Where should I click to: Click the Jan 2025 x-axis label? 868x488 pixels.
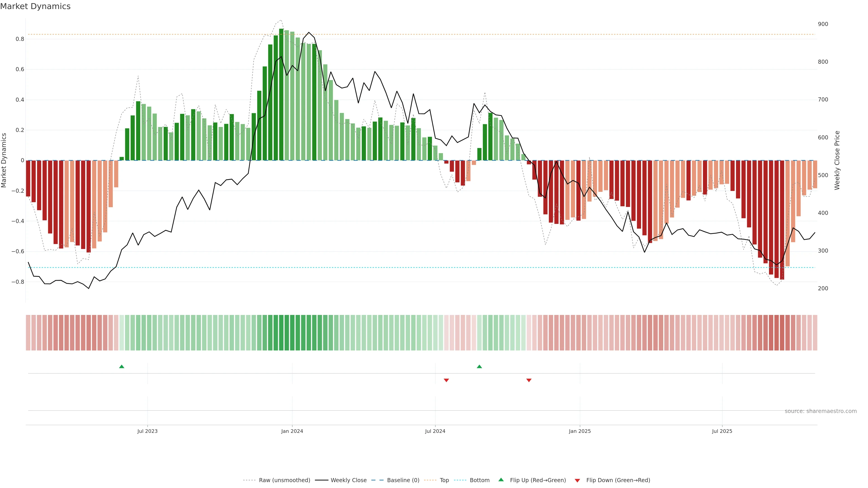click(x=580, y=431)
